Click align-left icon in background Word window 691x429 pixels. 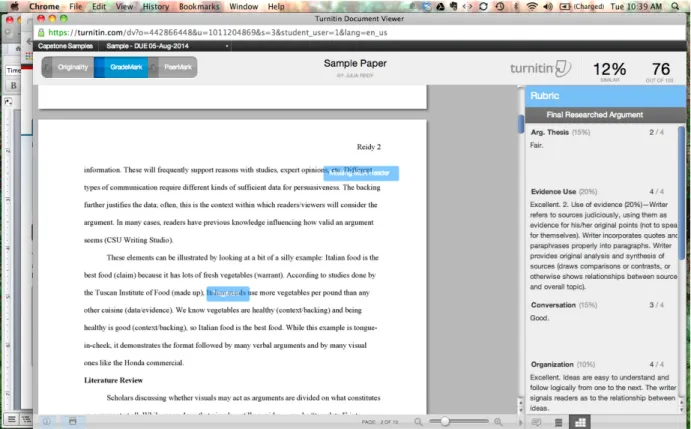[12, 419]
